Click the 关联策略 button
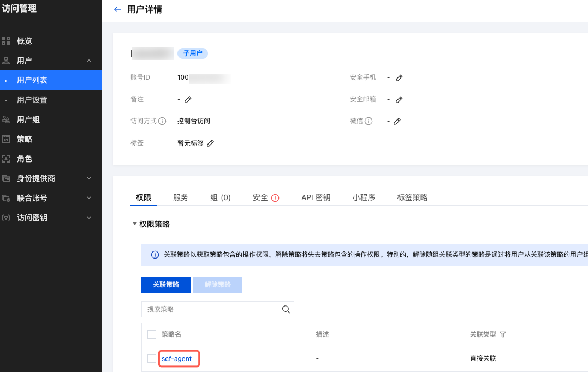Viewport: 588px width, 372px height. [x=165, y=285]
